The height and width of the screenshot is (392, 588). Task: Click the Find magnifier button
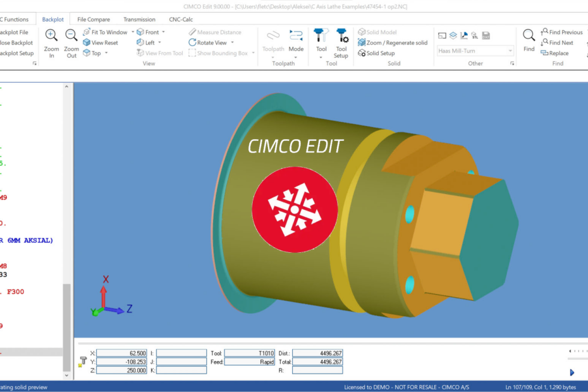(529, 40)
